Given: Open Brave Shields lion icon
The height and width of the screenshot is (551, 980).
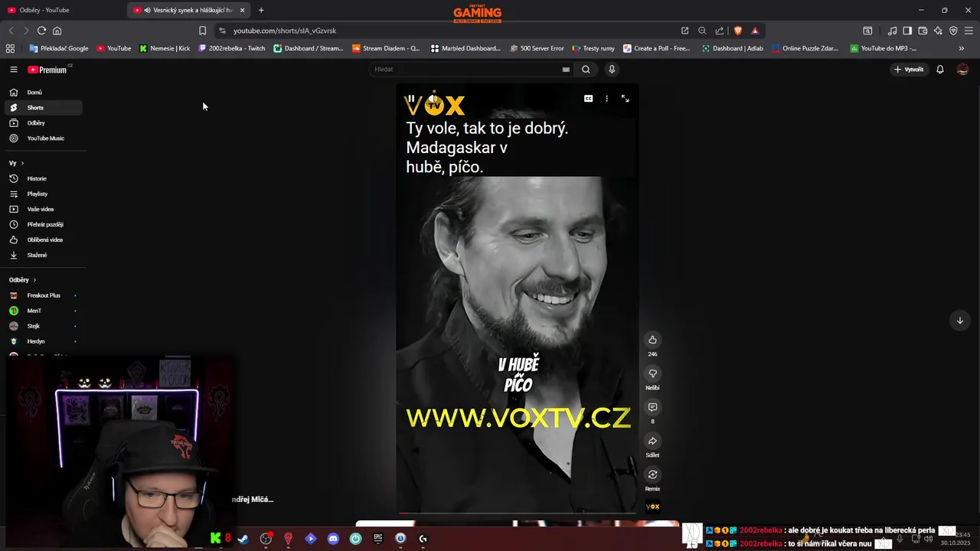Looking at the screenshot, I should [738, 31].
